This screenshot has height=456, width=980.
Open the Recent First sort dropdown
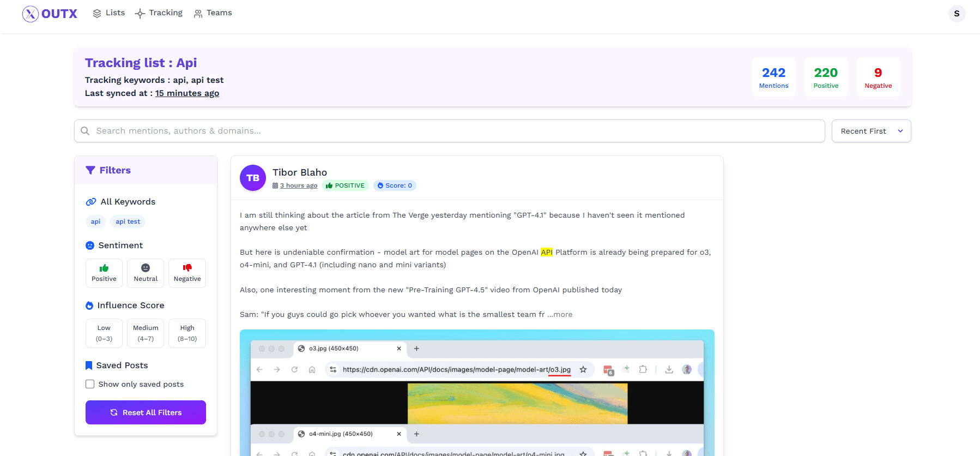871,131
